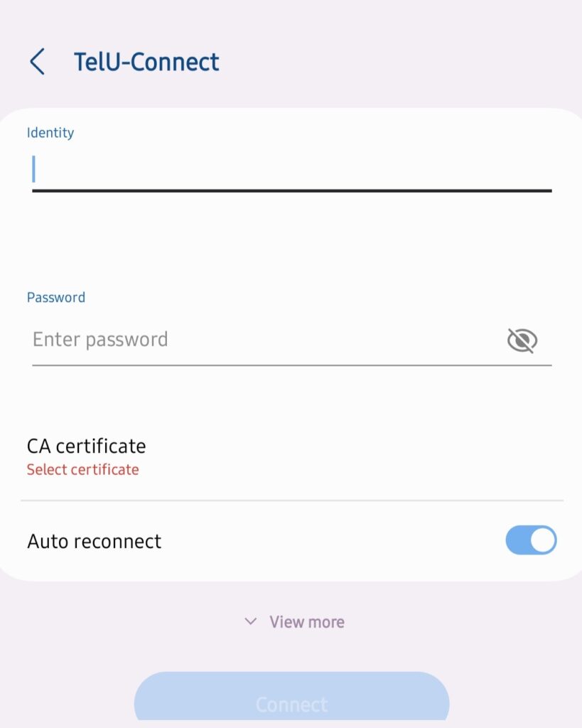Tap the divider above Auto reconnect
This screenshot has width=582, height=728.
291,500
